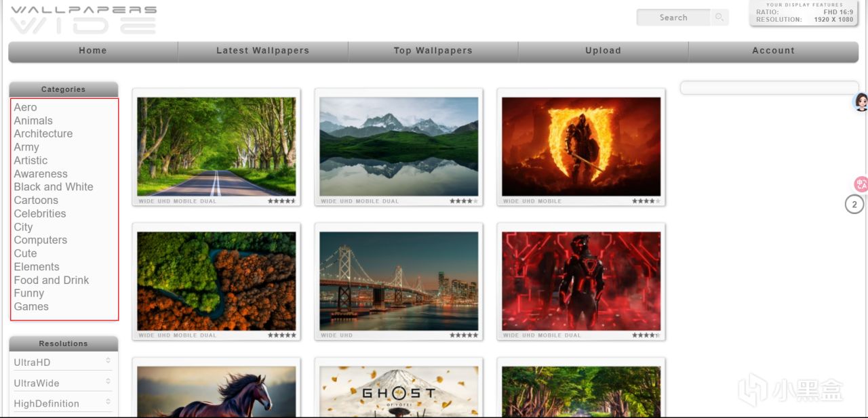The height and width of the screenshot is (418, 868).
Task: Open the Celebrities category
Action: point(40,213)
